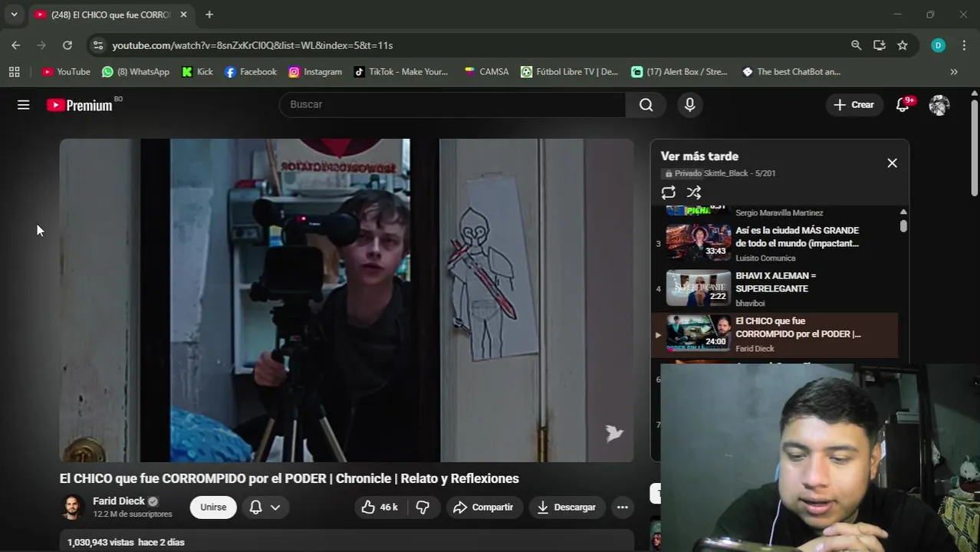Open Fútbol Libre TV bookmark

point(570,71)
